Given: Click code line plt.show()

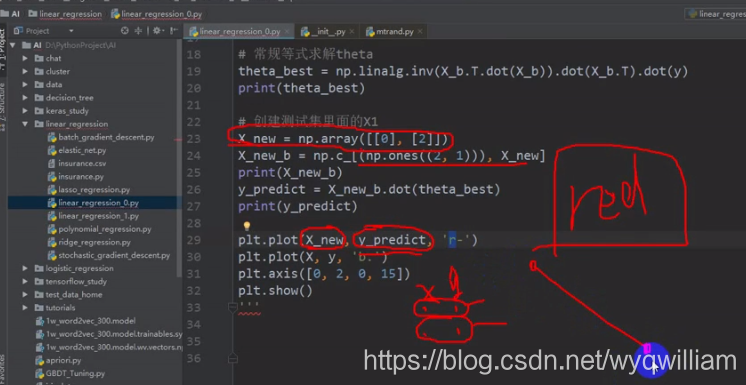Looking at the screenshot, I should tap(275, 291).
